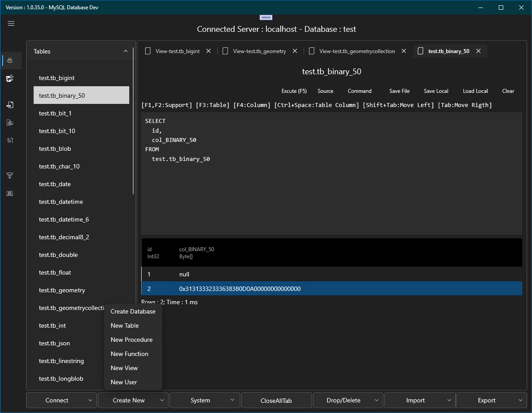Select the database tables sidebar icon

[10, 60]
